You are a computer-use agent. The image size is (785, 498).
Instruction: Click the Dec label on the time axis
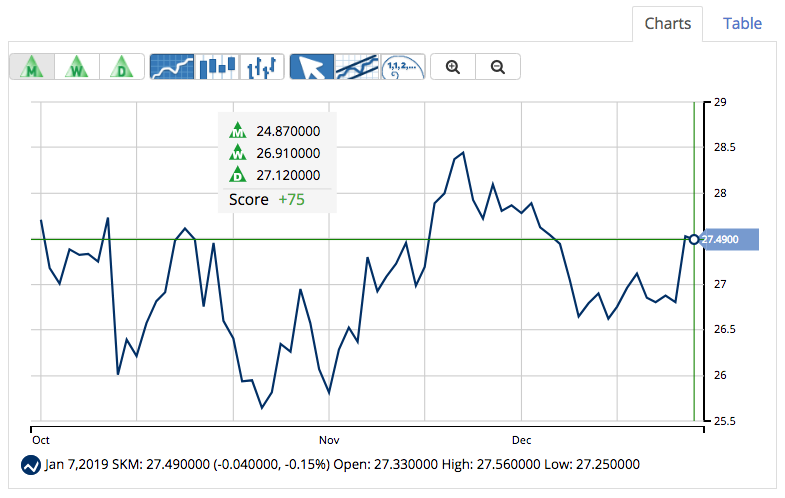coord(521,440)
